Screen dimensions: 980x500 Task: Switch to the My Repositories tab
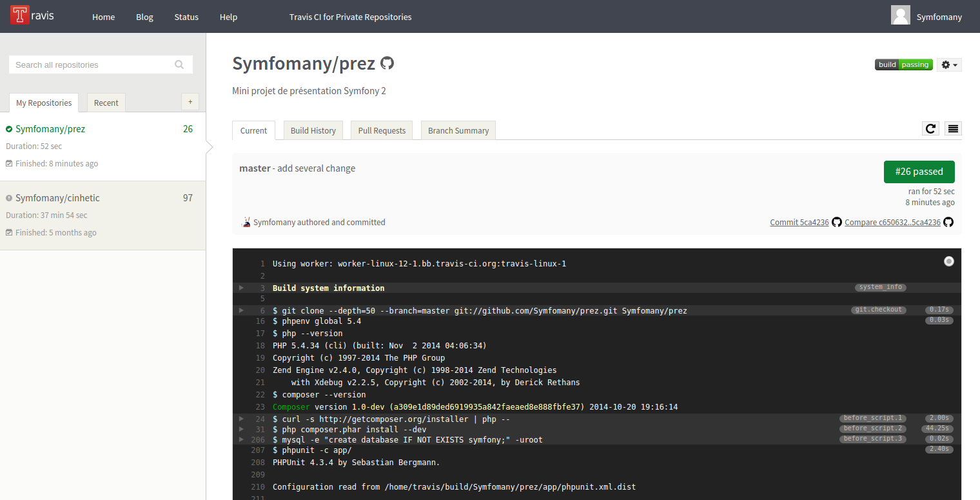pos(44,103)
